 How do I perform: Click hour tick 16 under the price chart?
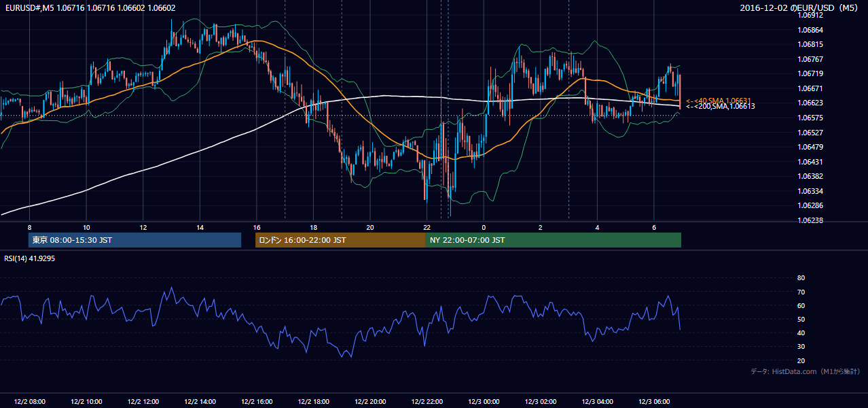tap(257, 227)
